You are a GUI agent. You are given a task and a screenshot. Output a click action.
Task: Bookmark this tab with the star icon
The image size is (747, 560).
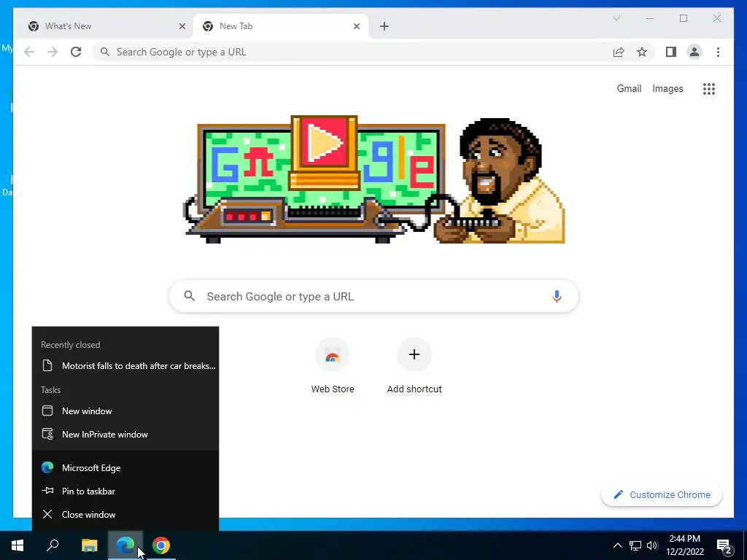click(x=642, y=52)
